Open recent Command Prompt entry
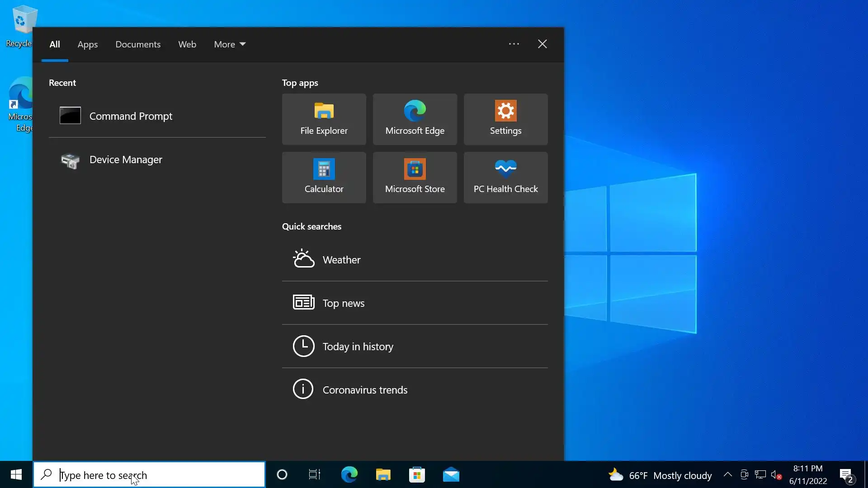Viewport: 868px width, 488px height. tap(131, 116)
